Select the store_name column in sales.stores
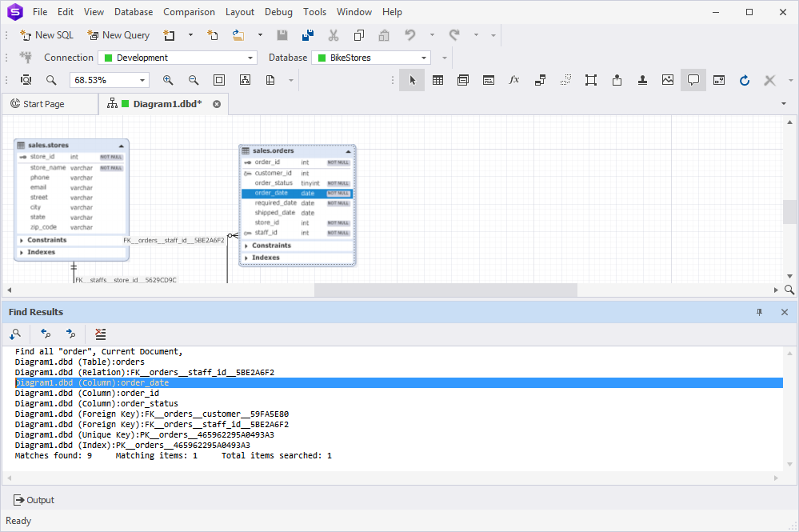Image resolution: width=799 pixels, height=532 pixels. pyautogui.click(x=71, y=168)
